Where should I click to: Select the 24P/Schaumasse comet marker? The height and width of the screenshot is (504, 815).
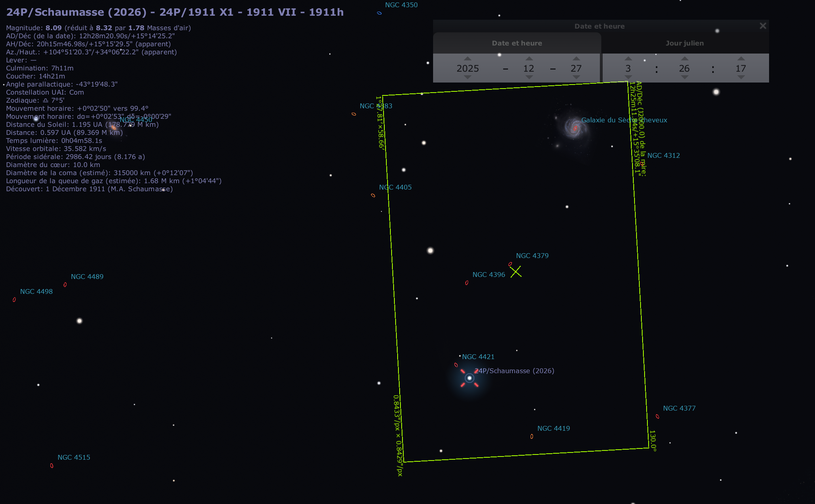[469, 378]
